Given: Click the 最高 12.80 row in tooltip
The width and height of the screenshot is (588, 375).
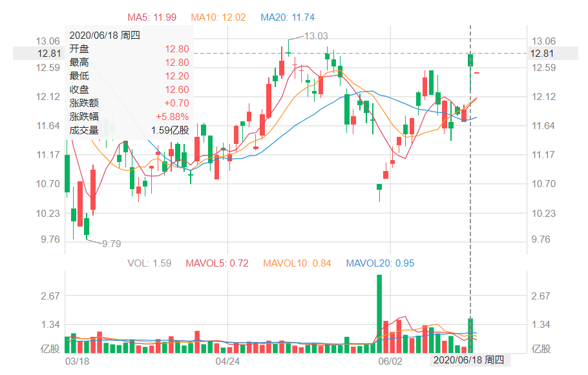Looking at the screenshot, I should (129, 62).
